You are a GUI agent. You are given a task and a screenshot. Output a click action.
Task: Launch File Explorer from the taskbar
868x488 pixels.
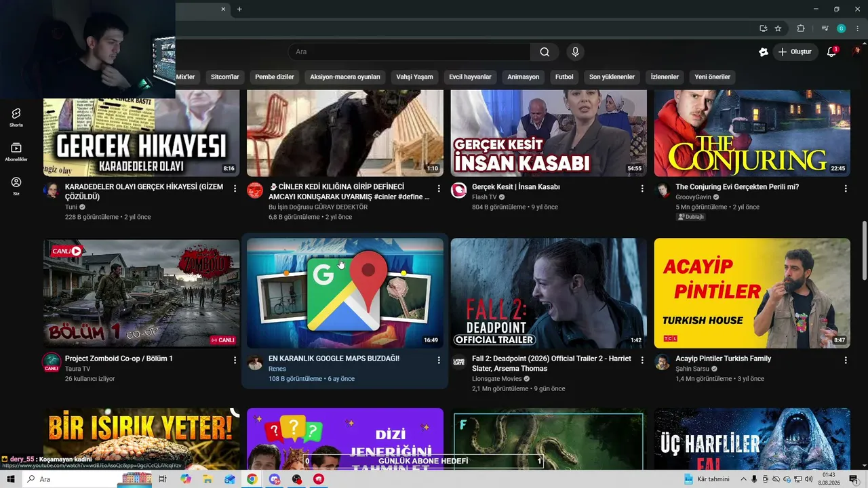[208, 479]
